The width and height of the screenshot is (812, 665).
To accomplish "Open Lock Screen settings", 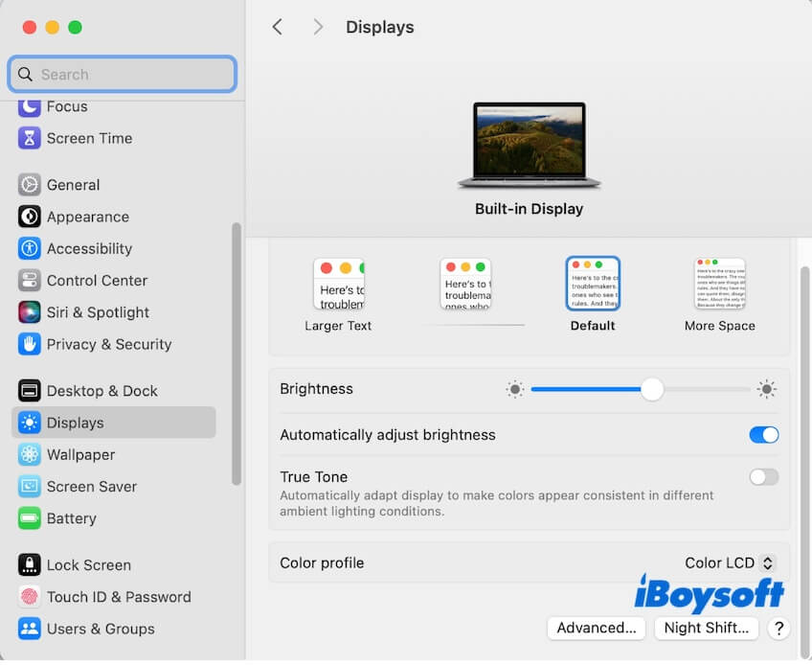I will click(87, 565).
